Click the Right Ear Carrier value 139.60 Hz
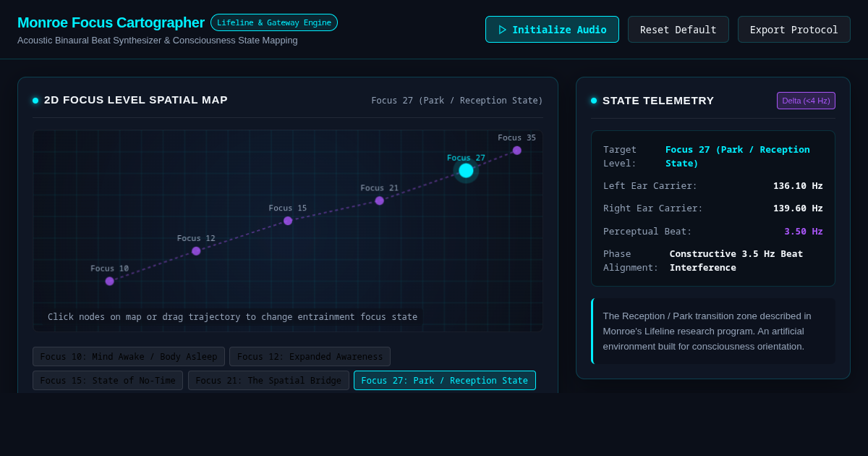 pos(798,208)
